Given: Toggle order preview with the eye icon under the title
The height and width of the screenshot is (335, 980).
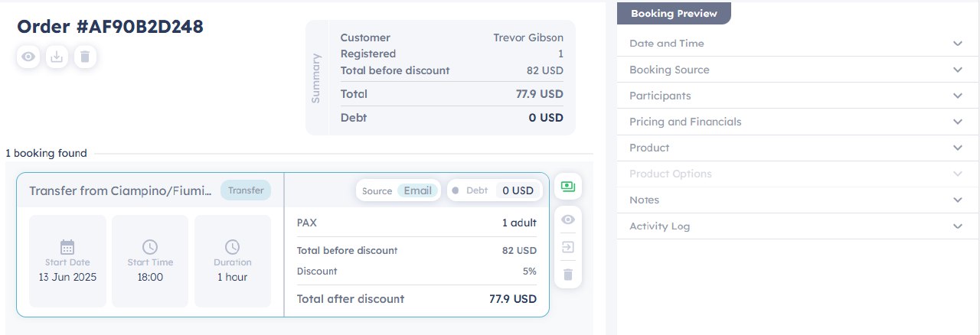Looking at the screenshot, I should 28,57.
